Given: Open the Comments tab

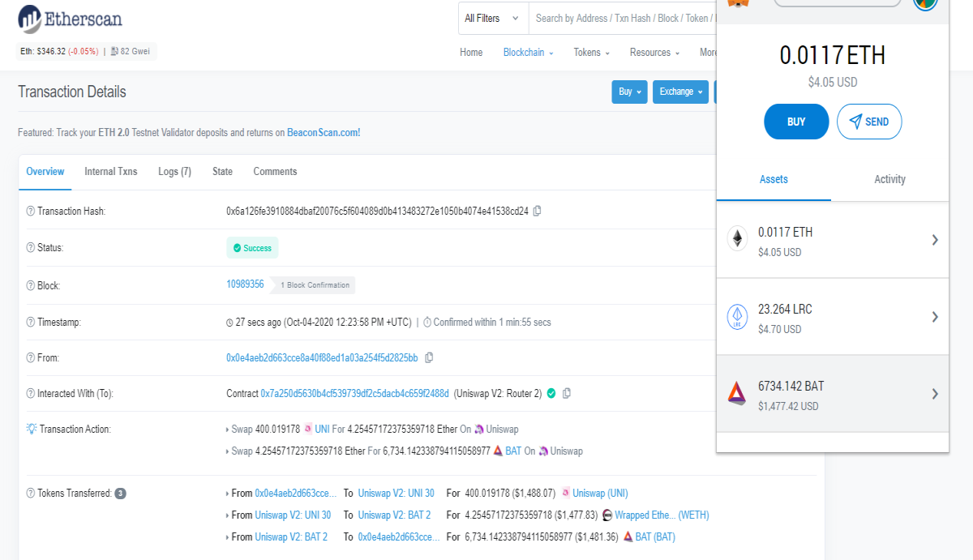Looking at the screenshot, I should (275, 172).
